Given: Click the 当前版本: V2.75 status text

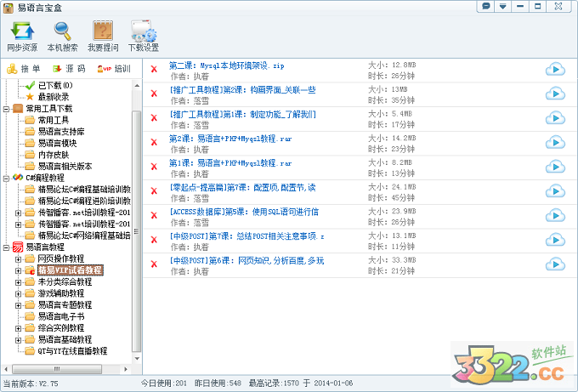Looking at the screenshot, I should [31, 383].
